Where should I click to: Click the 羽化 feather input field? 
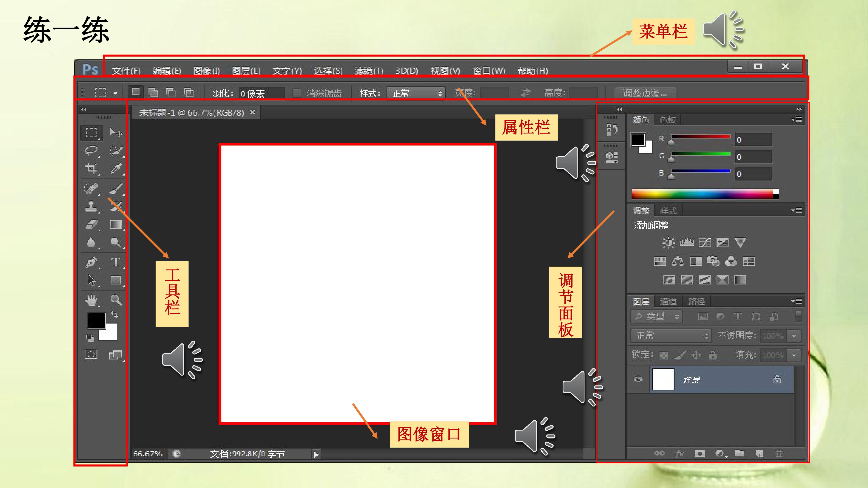261,93
